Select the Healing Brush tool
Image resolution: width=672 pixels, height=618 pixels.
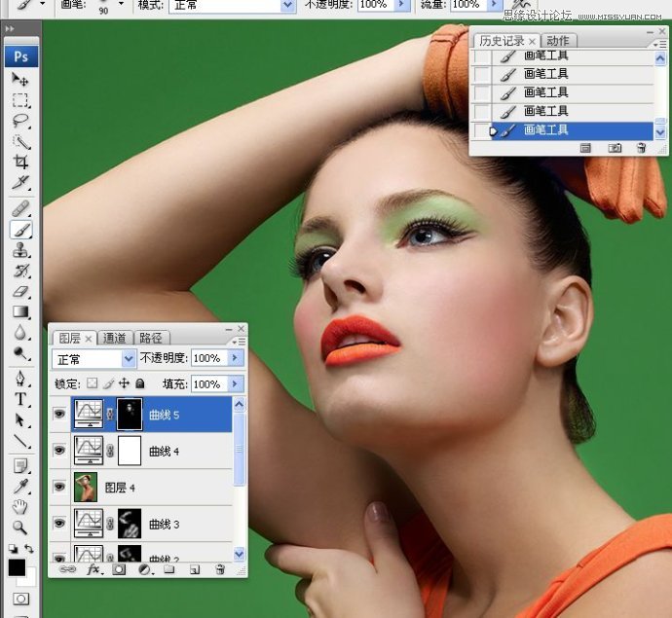[x=19, y=209]
